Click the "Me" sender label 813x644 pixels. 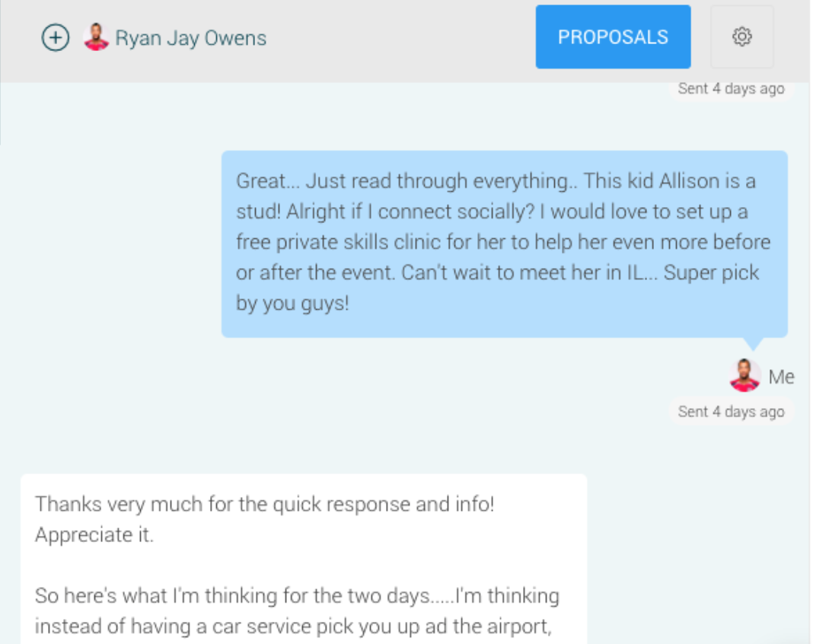pos(781,377)
